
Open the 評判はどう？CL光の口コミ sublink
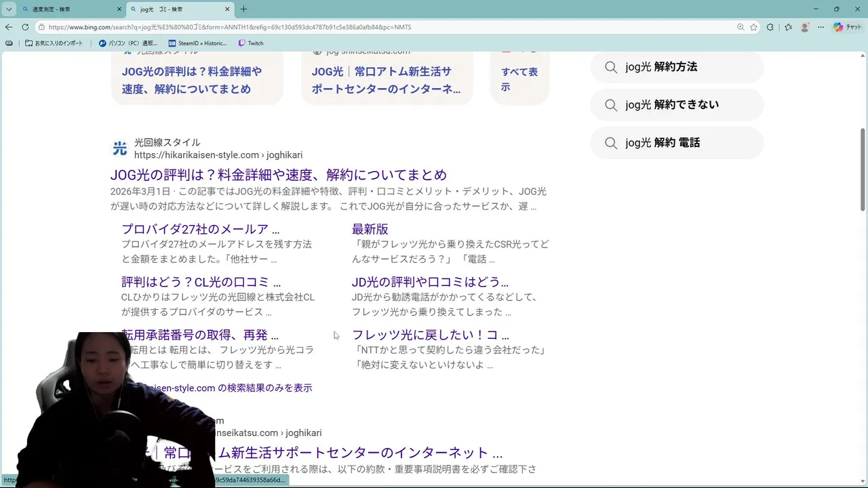[x=201, y=282]
